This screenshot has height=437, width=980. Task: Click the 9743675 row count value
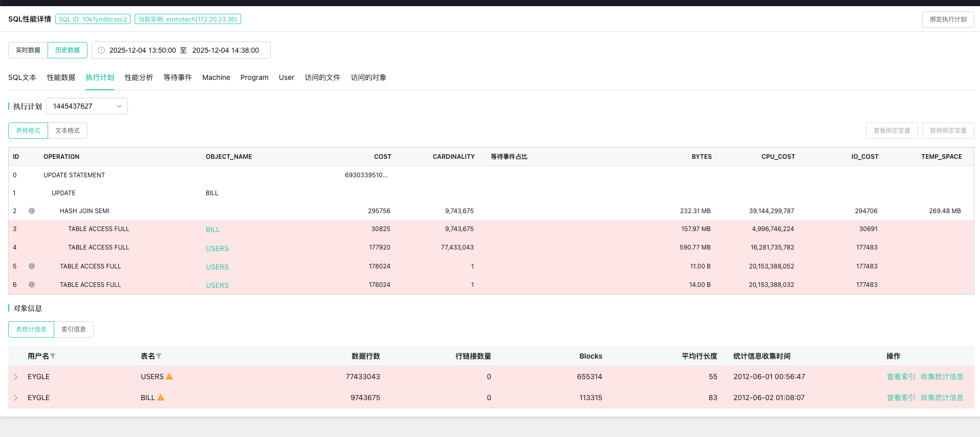click(365, 398)
